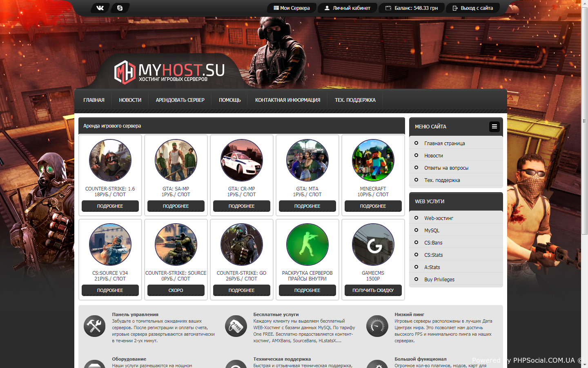
Task: Click the green server promotion icon
Action: tap(307, 245)
